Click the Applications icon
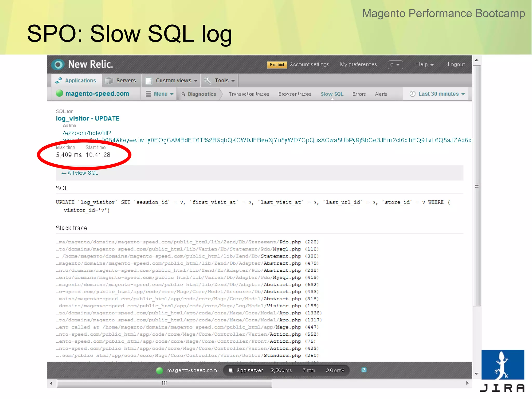Image resolution: width=532 pixels, height=399 pixels. (58, 81)
